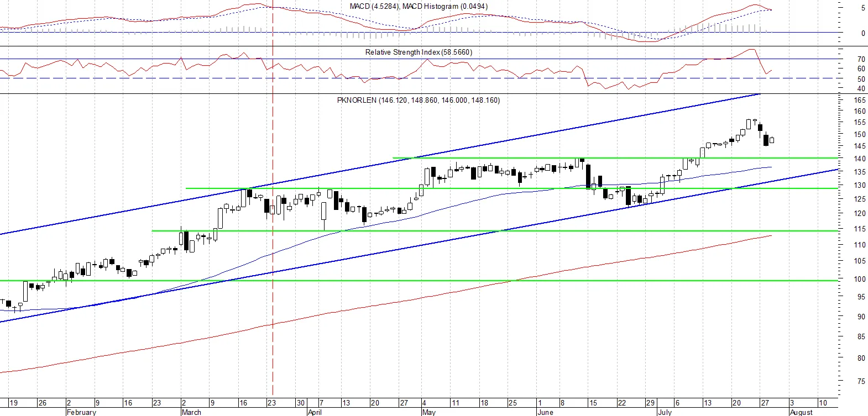
Task: Click the MACD zero level axis label
Action: [863, 33]
